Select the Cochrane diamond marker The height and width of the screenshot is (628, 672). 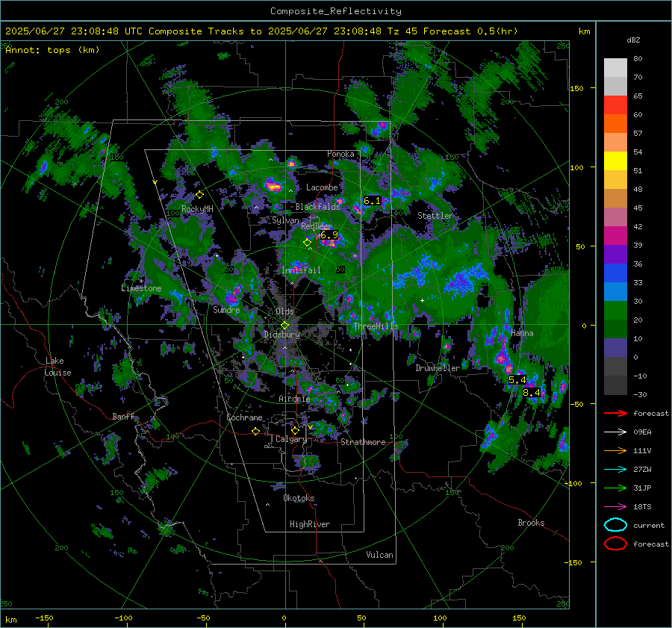point(255,432)
